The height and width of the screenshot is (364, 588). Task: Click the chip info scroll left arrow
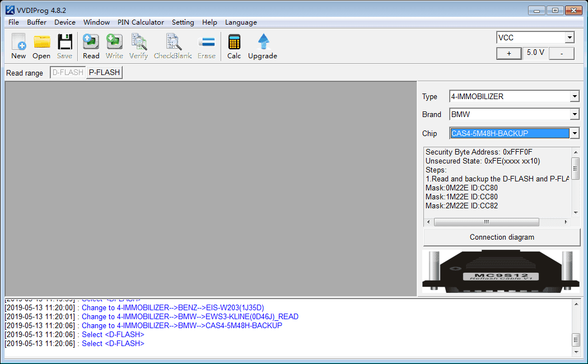point(428,222)
